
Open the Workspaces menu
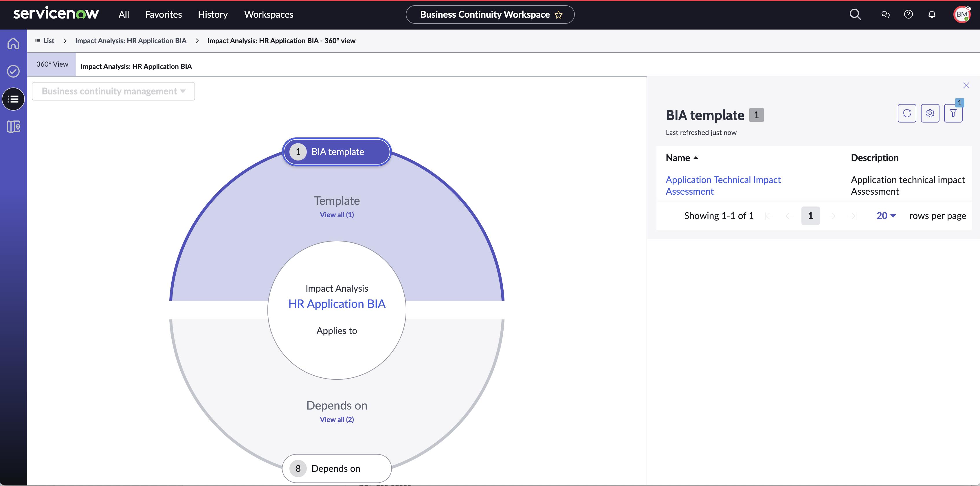click(x=269, y=14)
